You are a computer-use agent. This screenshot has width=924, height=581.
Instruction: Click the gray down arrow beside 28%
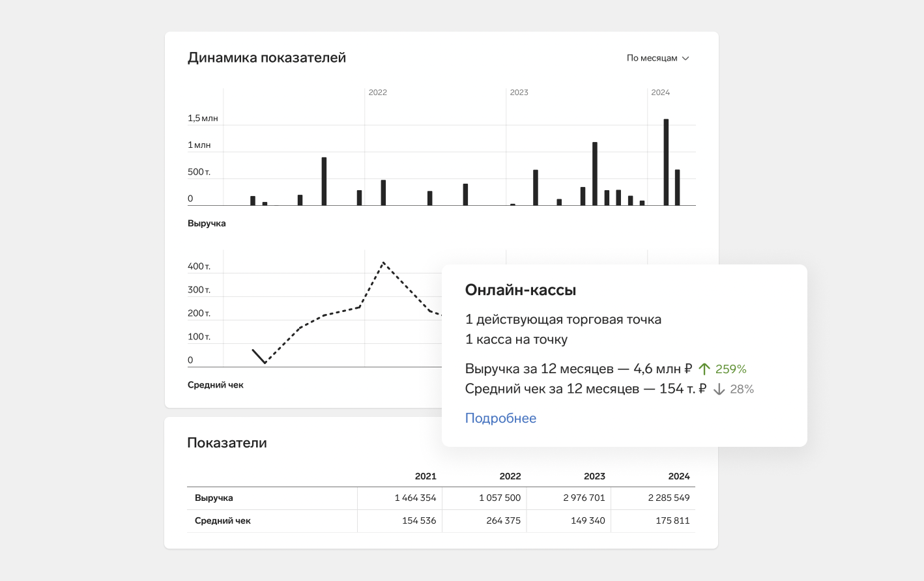pyautogui.click(x=719, y=390)
